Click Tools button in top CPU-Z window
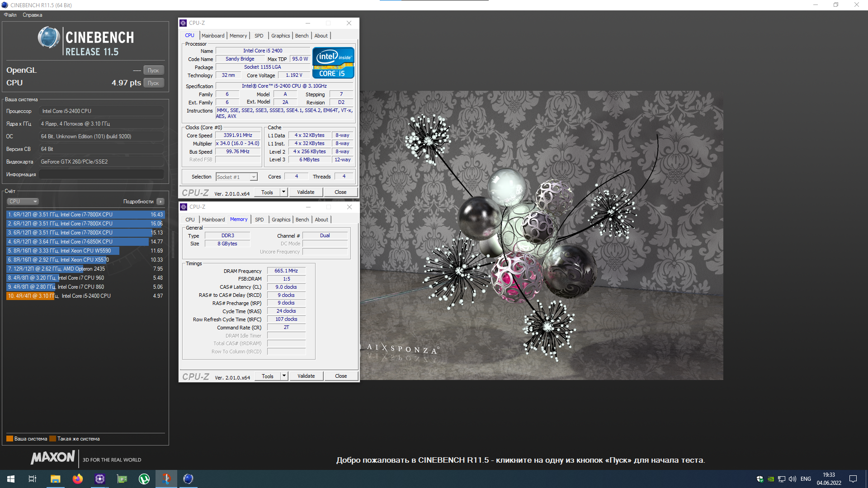The image size is (868, 488). pyautogui.click(x=267, y=192)
